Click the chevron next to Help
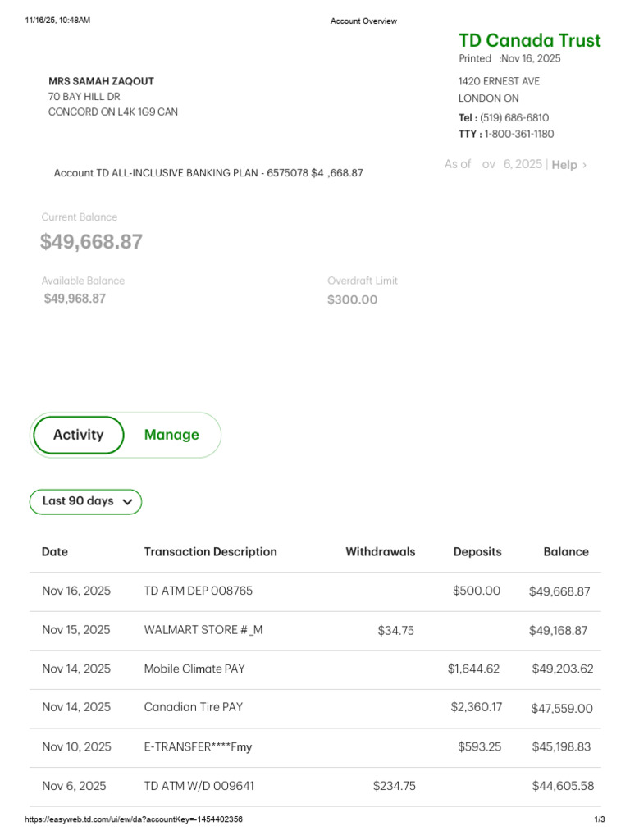The width and height of the screenshot is (630, 840). 584,165
